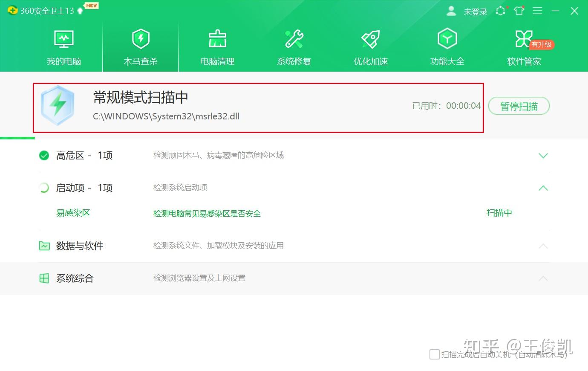Click the 360安全卫士 logo icon
The width and height of the screenshot is (588, 371).
[13, 9]
